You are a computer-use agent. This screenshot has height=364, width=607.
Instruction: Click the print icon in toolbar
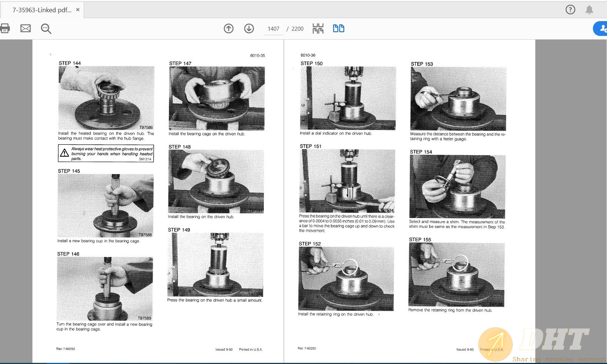click(5, 29)
